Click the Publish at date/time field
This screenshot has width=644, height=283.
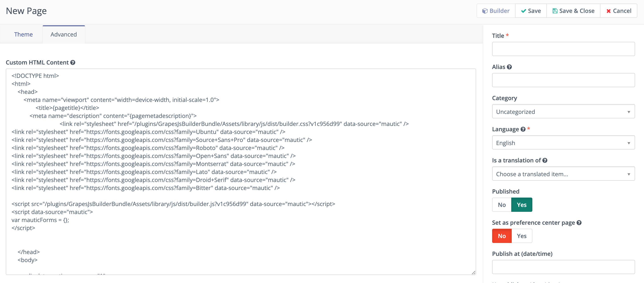click(563, 267)
